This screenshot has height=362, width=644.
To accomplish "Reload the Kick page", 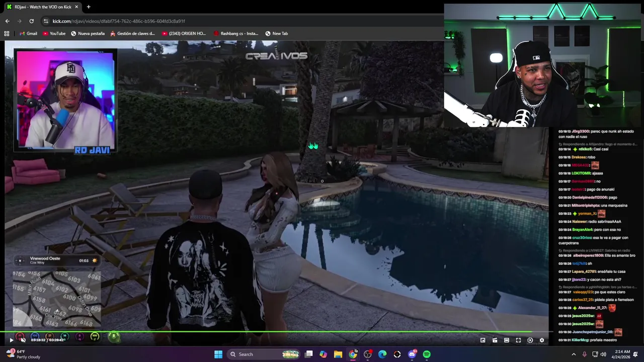I will click(31, 21).
